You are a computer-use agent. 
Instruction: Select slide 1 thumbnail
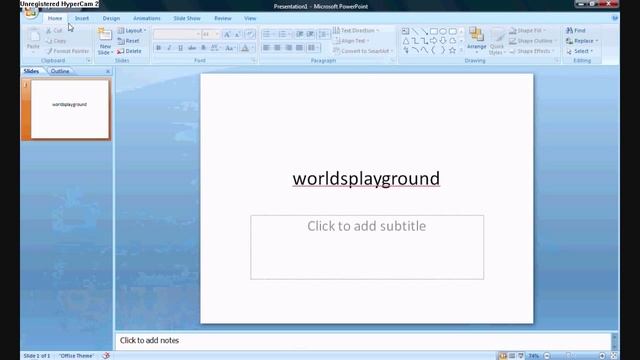coord(70,109)
